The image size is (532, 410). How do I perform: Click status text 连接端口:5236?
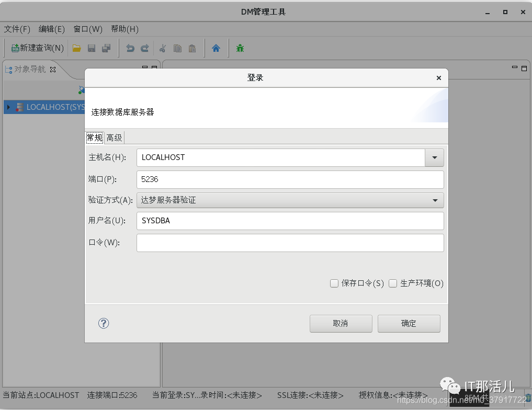coord(112,395)
